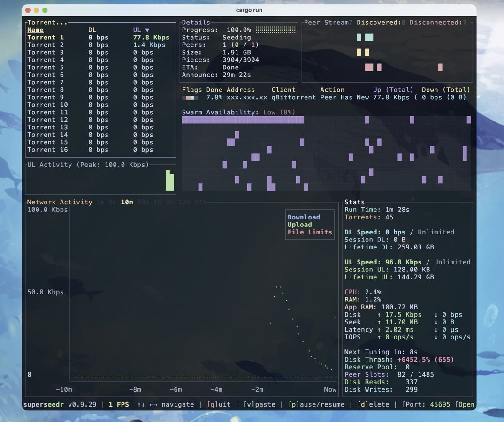Click the Flags column header
Image resolution: width=504 pixels, height=422 pixels.
(192, 90)
